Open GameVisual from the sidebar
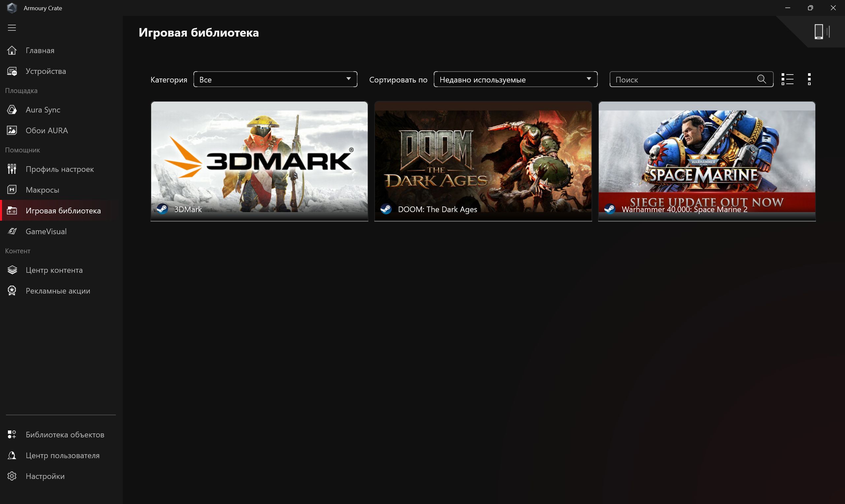The image size is (845, 504). [46, 231]
